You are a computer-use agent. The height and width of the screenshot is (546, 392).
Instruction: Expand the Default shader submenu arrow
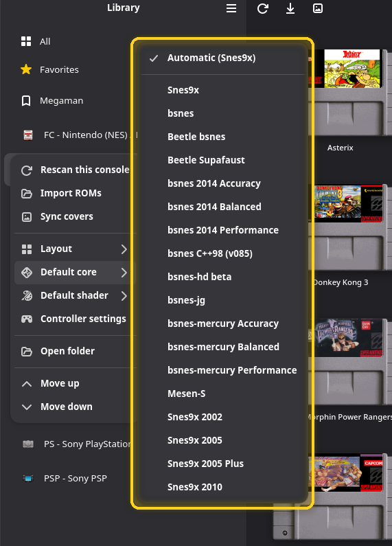124,295
